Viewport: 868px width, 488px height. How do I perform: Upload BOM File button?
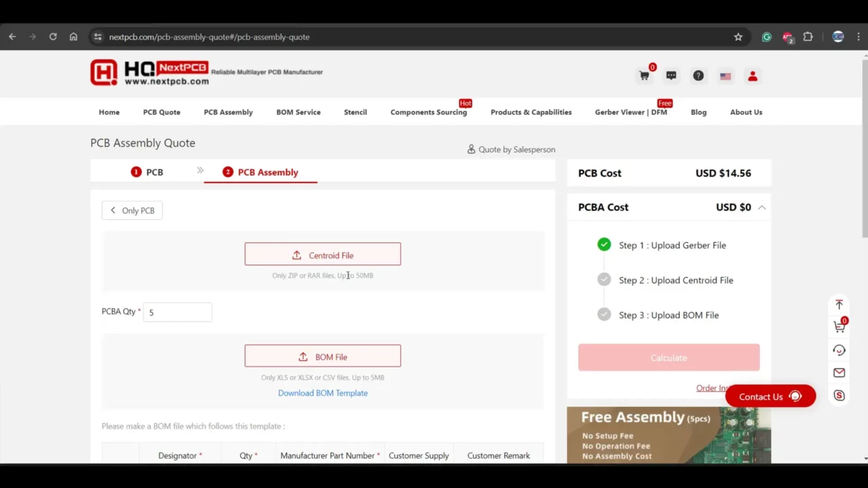[323, 356]
